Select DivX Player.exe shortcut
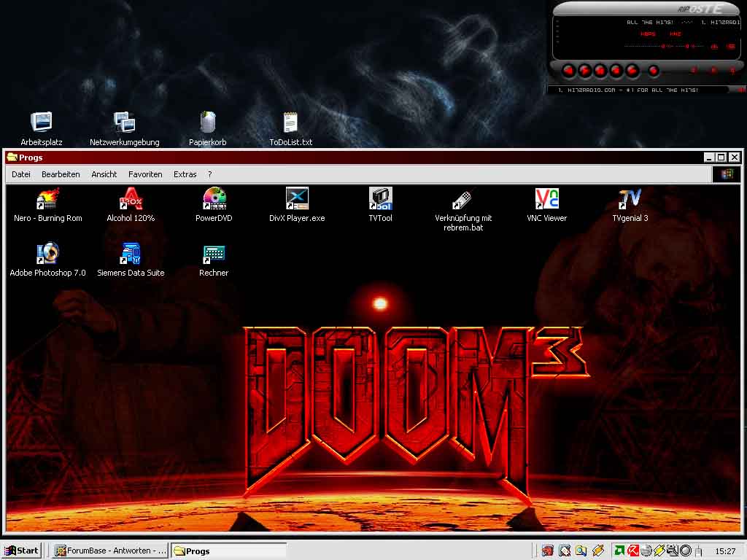 click(297, 205)
